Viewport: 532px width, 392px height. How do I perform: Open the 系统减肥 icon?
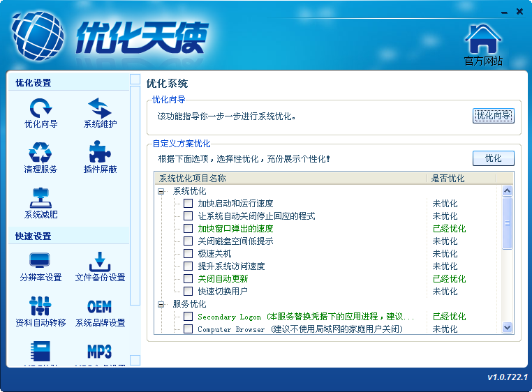click(40, 199)
